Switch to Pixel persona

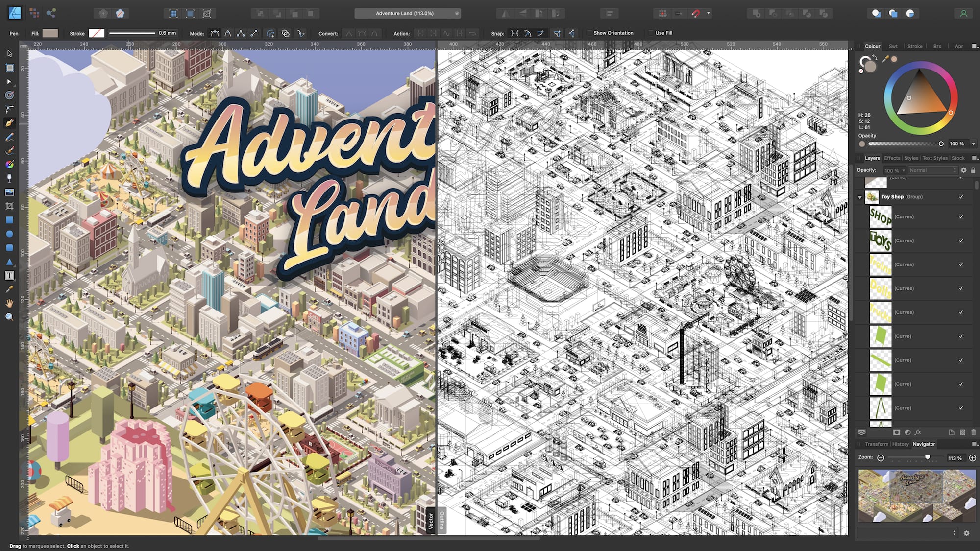point(34,13)
